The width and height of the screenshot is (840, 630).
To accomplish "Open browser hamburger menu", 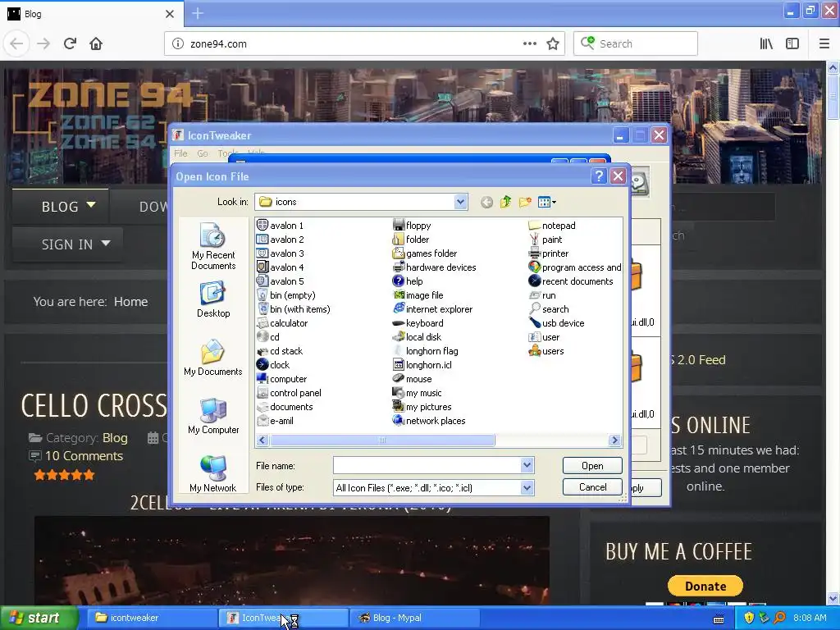I will [824, 43].
